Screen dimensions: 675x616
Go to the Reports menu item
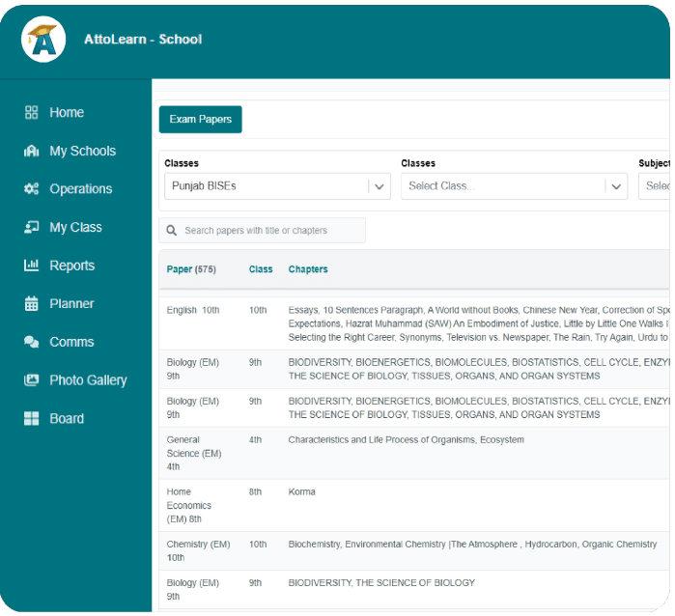pos(72,266)
